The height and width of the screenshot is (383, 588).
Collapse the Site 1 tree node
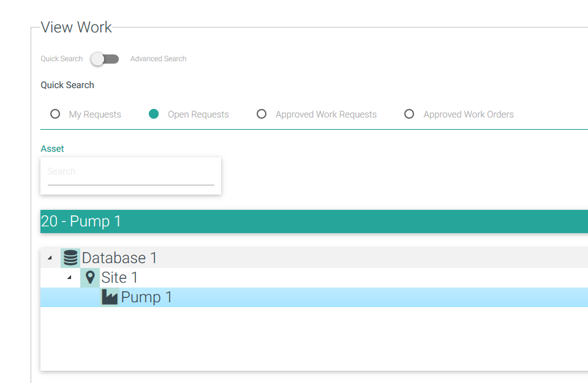(69, 278)
